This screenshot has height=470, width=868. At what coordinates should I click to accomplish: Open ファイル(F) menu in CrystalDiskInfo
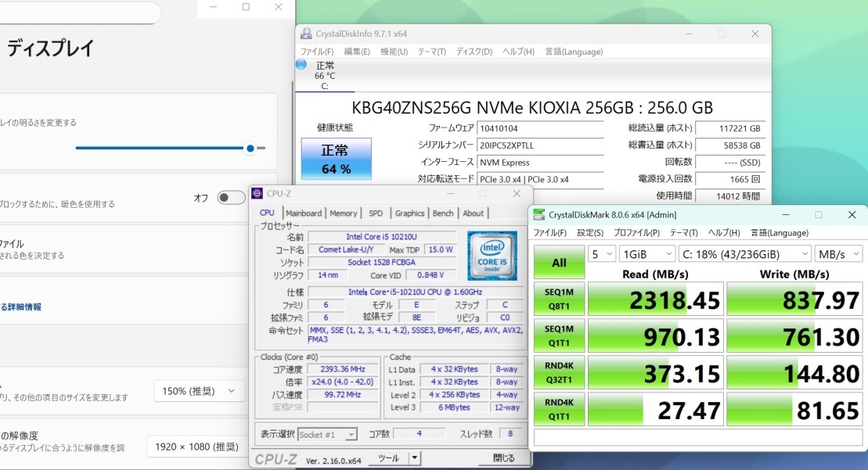click(x=317, y=52)
